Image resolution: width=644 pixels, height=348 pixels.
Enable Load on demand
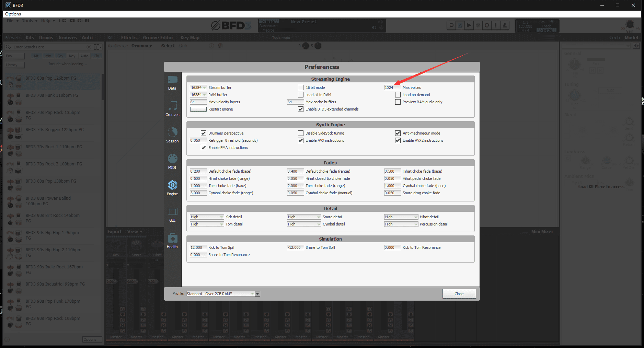(398, 95)
